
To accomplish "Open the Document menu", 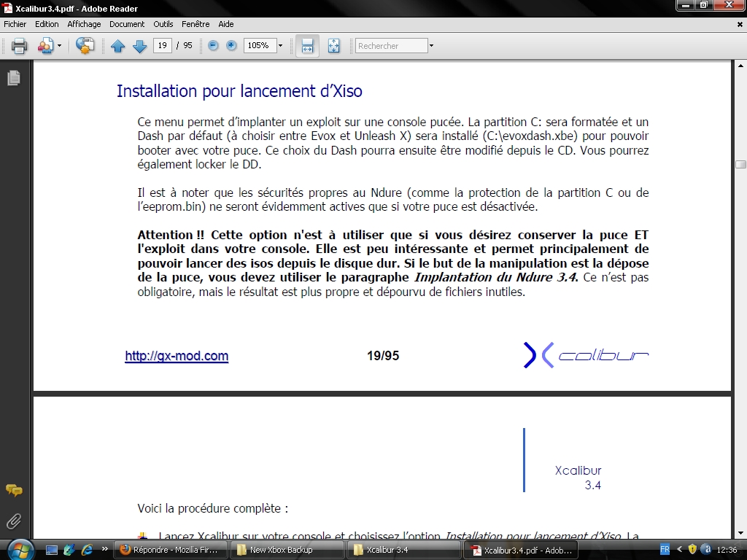I will (127, 24).
